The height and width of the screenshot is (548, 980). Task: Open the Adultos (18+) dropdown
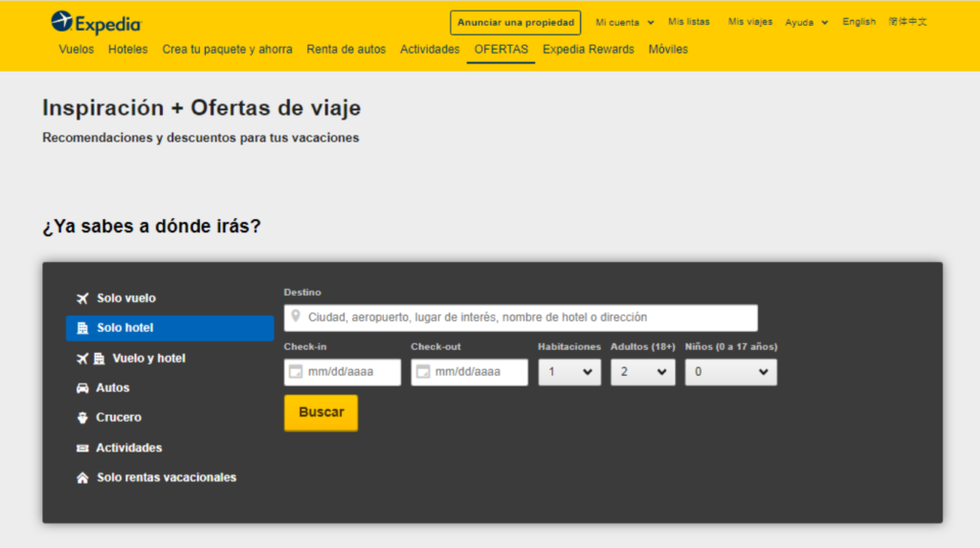tap(642, 372)
